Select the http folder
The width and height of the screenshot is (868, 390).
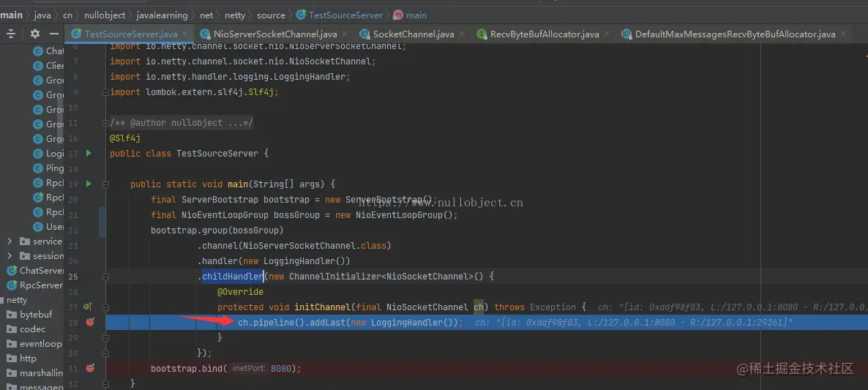pyautogui.click(x=21, y=358)
